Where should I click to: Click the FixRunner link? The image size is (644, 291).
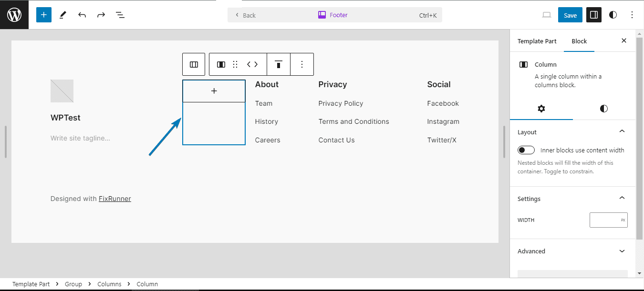115,199
